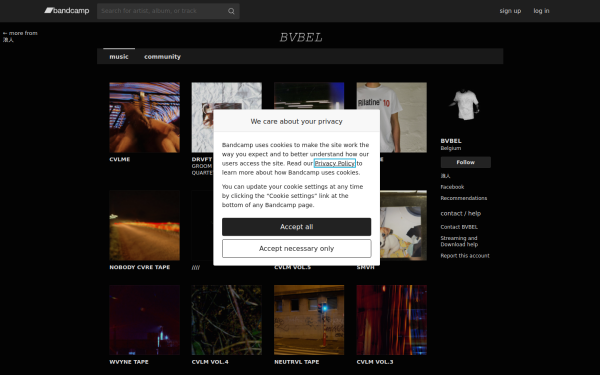This screenshot has width=600, height=375.
Task: Switch to the music tab
Action: point(119,57)
